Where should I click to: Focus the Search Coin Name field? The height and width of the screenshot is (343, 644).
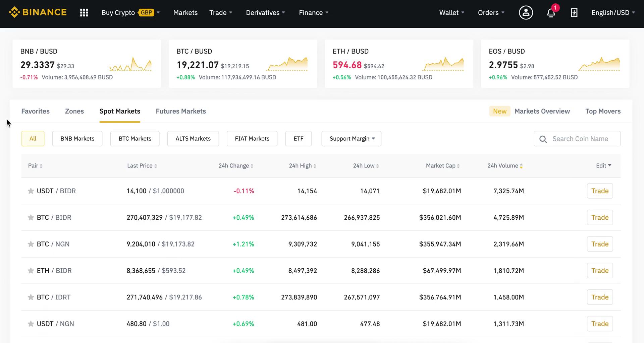tap(577, 139)
